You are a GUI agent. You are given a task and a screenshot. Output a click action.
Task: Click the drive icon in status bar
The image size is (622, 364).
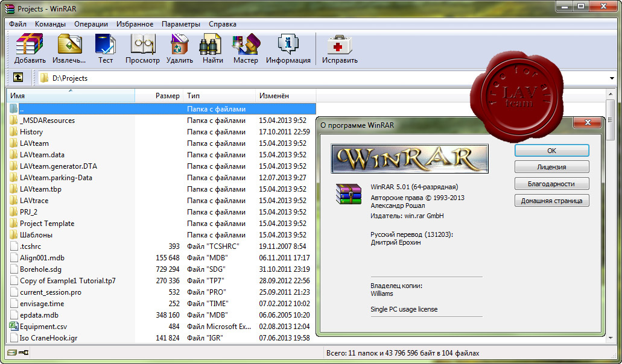click(x=12, y=353)
